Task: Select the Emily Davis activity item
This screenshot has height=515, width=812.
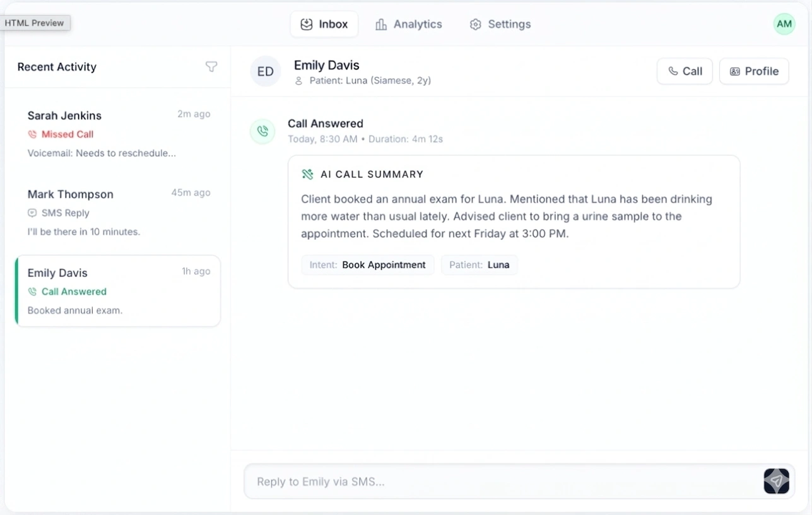Action: [x=118, y=291]
